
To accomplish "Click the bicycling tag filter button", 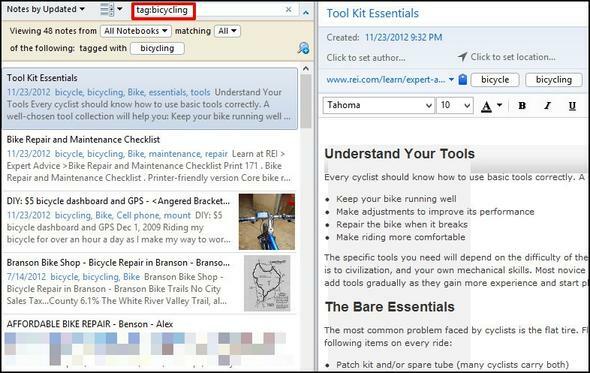I will [x=157, y=49].
